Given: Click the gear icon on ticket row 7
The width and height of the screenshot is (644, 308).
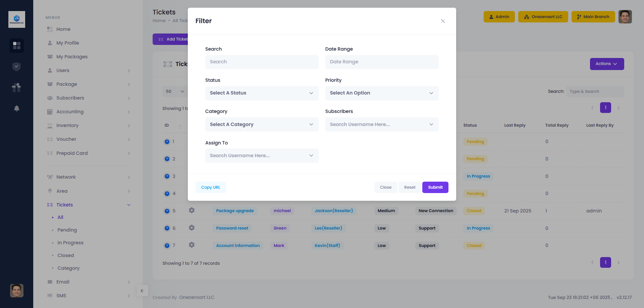Looking at the screenshot, I should click(192, 245).
